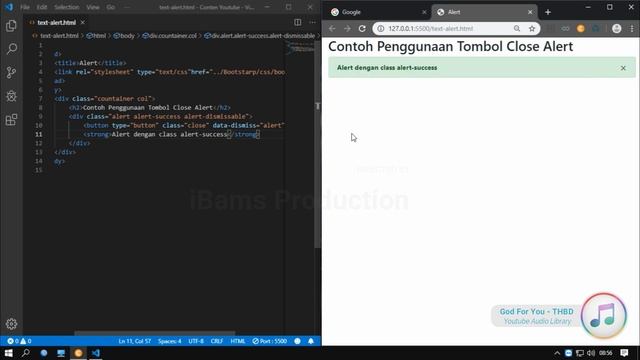Open the Selection menu
Screen dimensions: 640x360
pos(67,7)
